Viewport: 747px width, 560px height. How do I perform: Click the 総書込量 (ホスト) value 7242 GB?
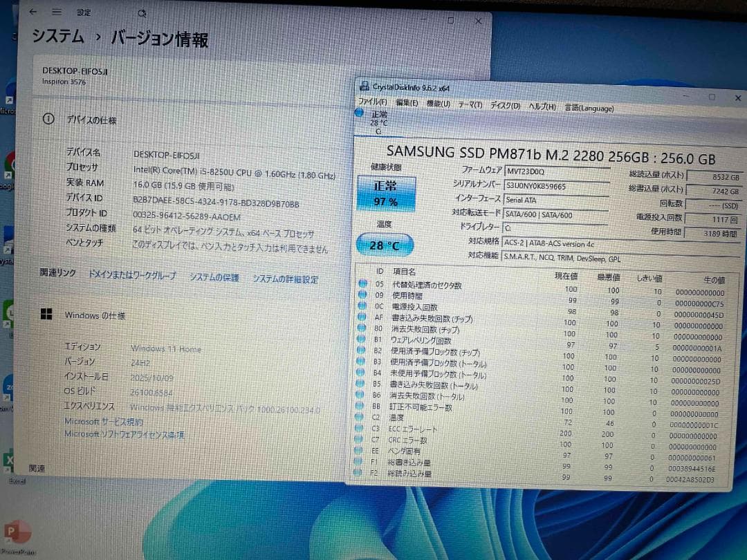click(x=713, y=191)
